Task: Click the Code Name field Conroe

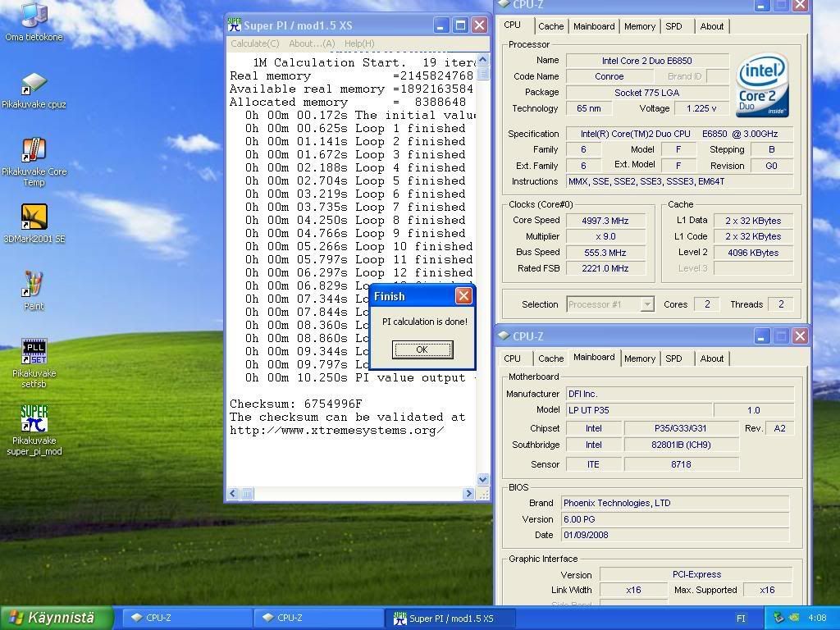Action: tap(609, 76)
